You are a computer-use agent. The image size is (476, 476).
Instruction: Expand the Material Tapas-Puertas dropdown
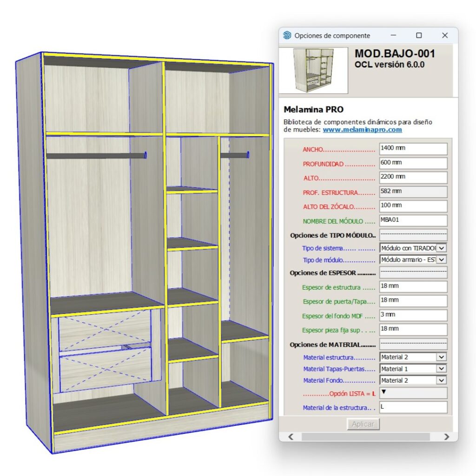coord(442,369)
